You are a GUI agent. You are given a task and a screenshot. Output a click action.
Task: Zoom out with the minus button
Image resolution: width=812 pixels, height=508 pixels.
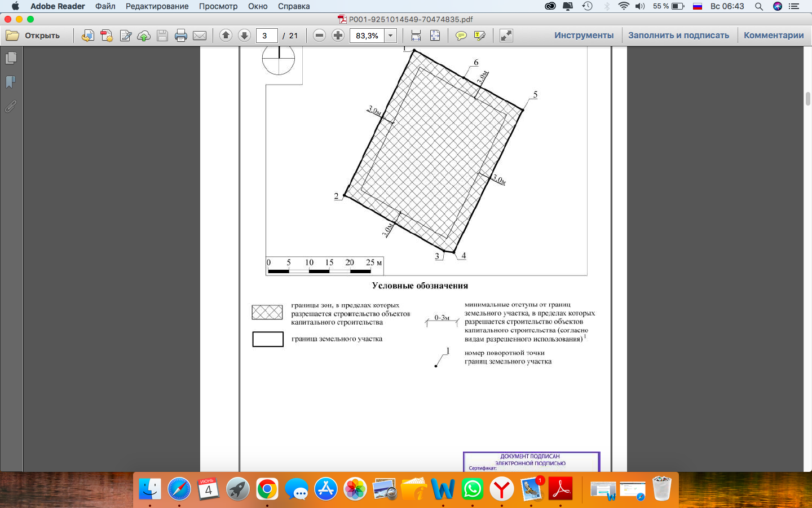[x=319, y=35]
